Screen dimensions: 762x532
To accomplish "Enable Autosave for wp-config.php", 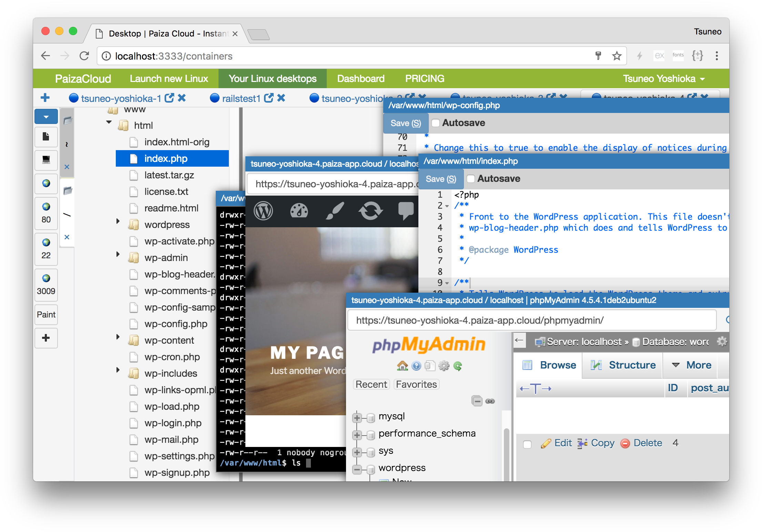I will (x=436, y=123).
